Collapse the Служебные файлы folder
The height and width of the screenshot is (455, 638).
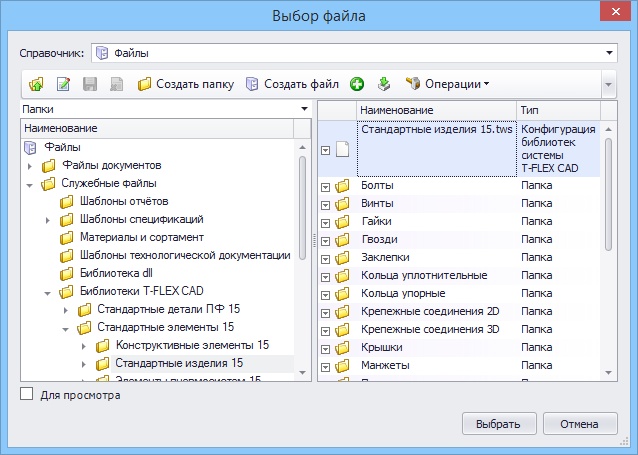point(29,185)
